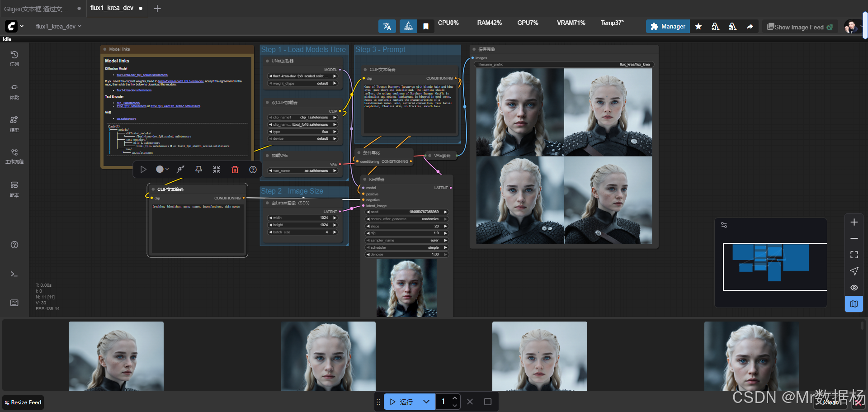This screenshot has height=412, width=868.
Task: Fit the workflow to view
Action: [x=854, y=255]
